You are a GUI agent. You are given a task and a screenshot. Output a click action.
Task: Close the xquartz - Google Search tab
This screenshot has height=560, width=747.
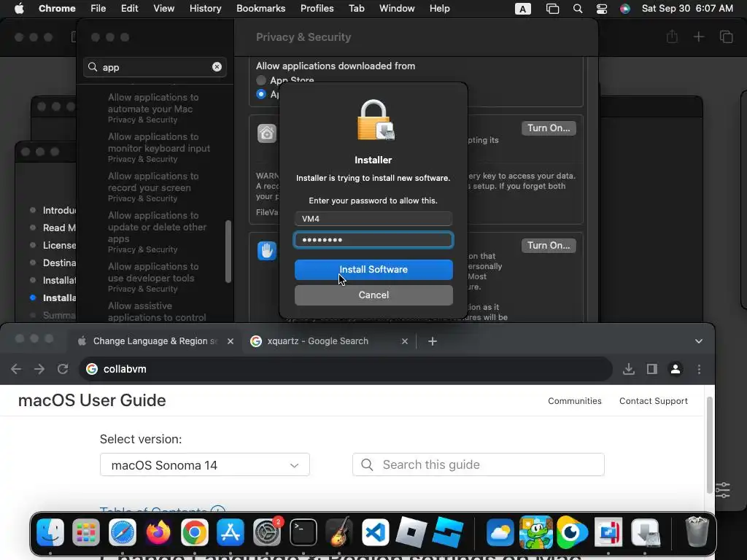404,341
